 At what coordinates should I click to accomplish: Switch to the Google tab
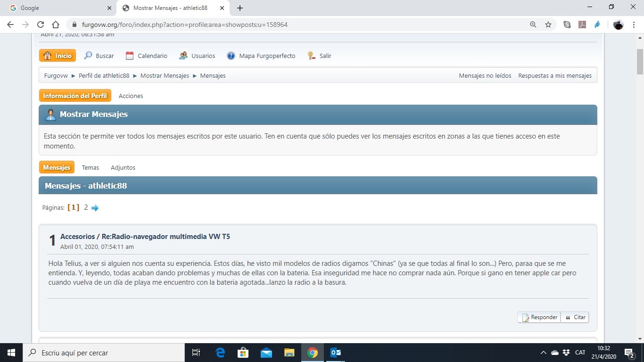click(59, 8)
